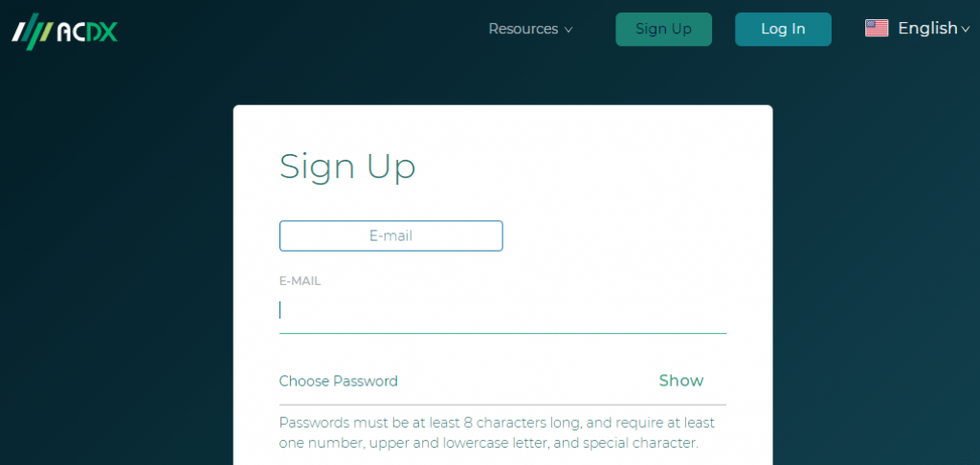The image size is (980, 465).
Task: Click the chevron next to English
Action: point(965,30)
